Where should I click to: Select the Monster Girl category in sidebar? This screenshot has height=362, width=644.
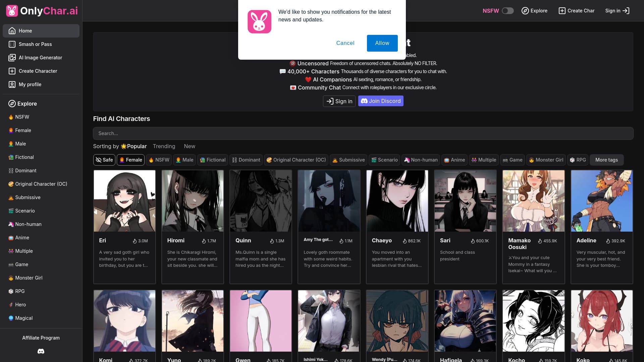pos(29,278)
